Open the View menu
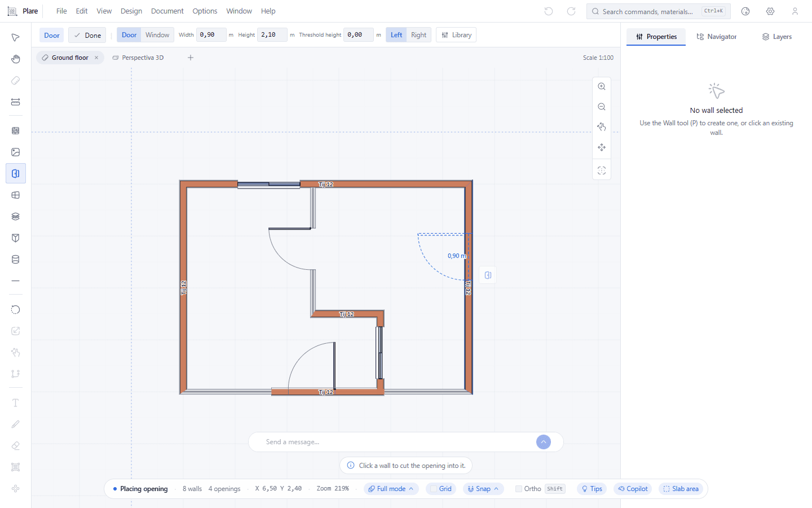This screenshot has width=812, height=508. point(104,11)
